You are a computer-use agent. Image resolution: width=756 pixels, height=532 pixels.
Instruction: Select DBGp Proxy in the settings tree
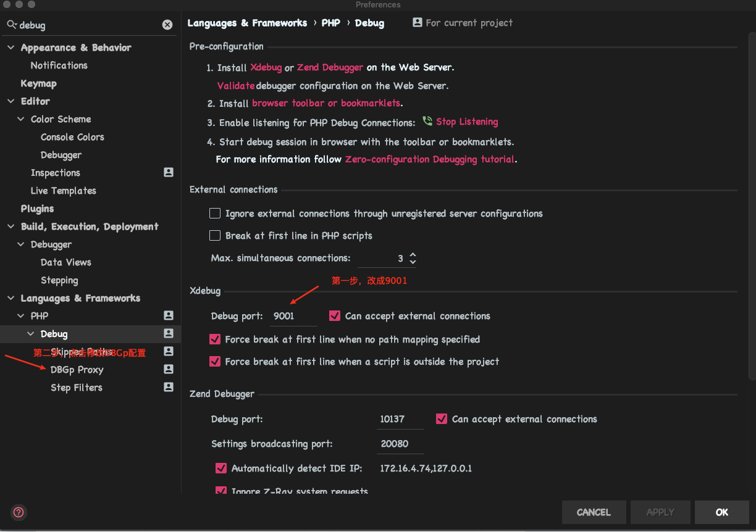pos(77,370)
